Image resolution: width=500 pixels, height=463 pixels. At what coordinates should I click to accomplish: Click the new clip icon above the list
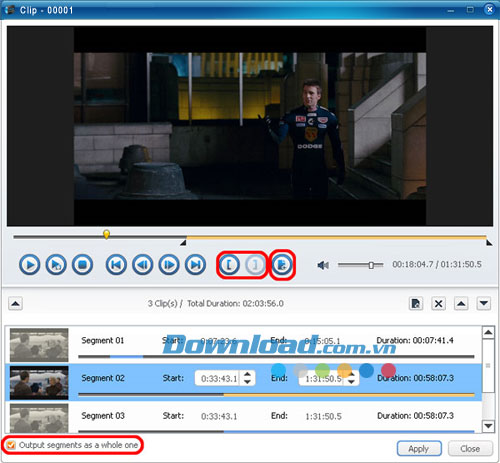[416, 304]
